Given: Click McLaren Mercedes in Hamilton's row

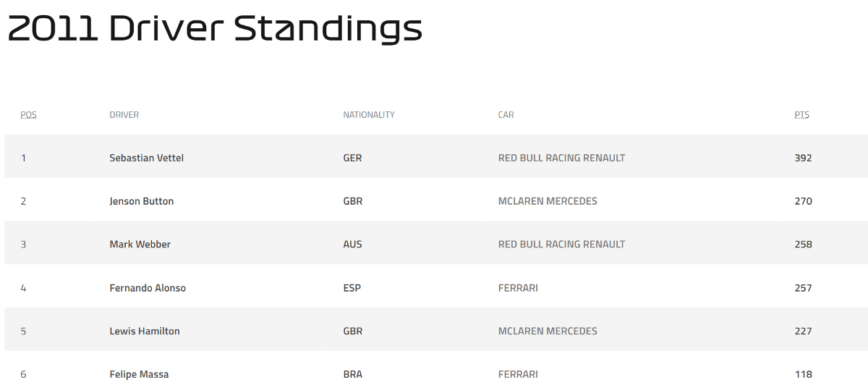Looking at the screenshot, I should tap(548, 331).
